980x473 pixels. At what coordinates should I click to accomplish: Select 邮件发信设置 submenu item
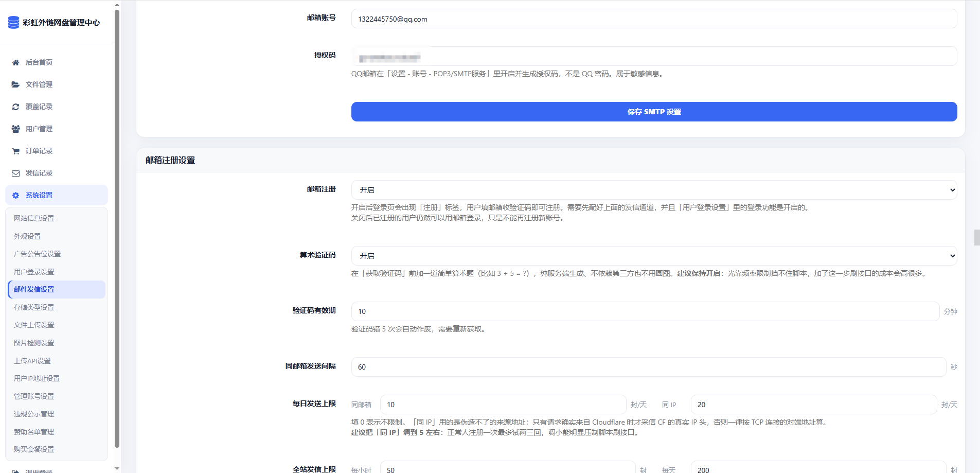(57, 289)
